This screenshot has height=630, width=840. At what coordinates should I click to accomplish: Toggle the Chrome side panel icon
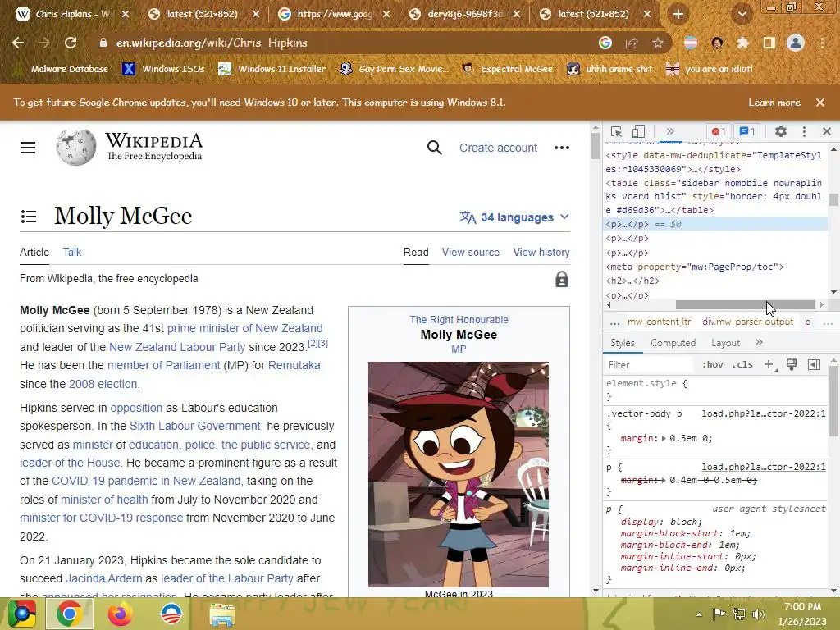click(x=769, y=43)
